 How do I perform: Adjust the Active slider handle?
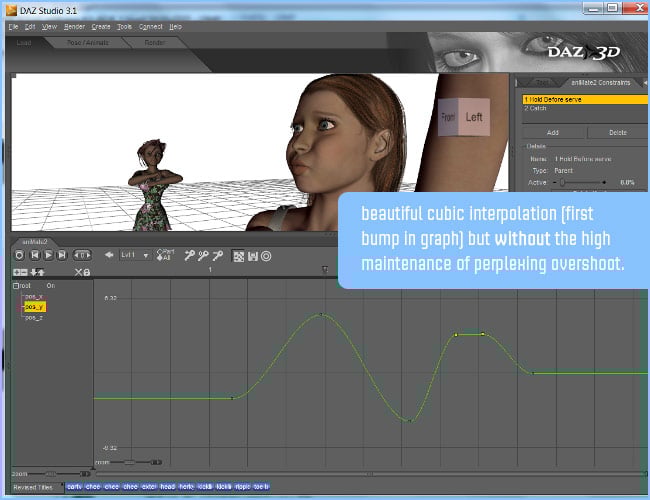563,182
